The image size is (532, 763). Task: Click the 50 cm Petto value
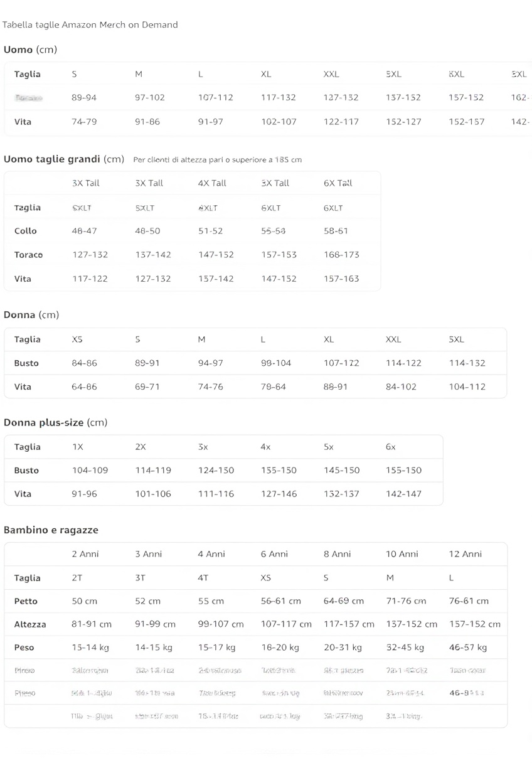pyautogui.click(x=85, y=601)
